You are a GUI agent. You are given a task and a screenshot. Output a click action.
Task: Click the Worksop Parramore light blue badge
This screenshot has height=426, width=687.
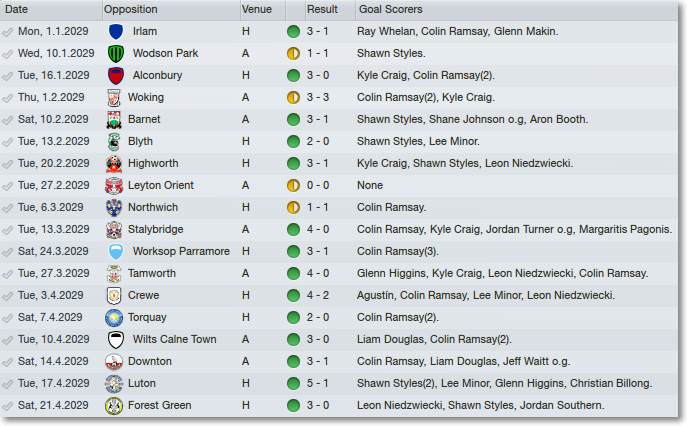click(x=116, y=252)
